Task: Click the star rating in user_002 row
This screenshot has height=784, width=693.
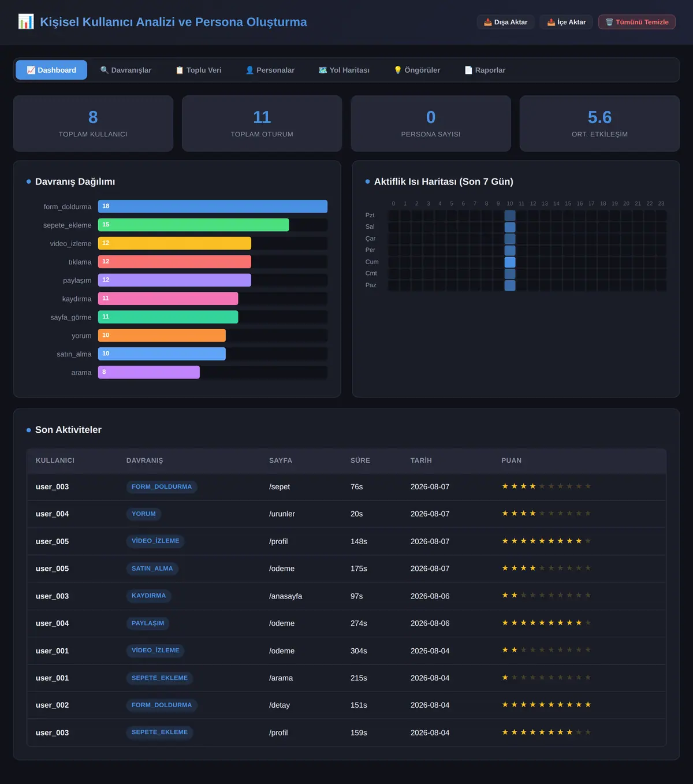Action: [x=546, y=705]
